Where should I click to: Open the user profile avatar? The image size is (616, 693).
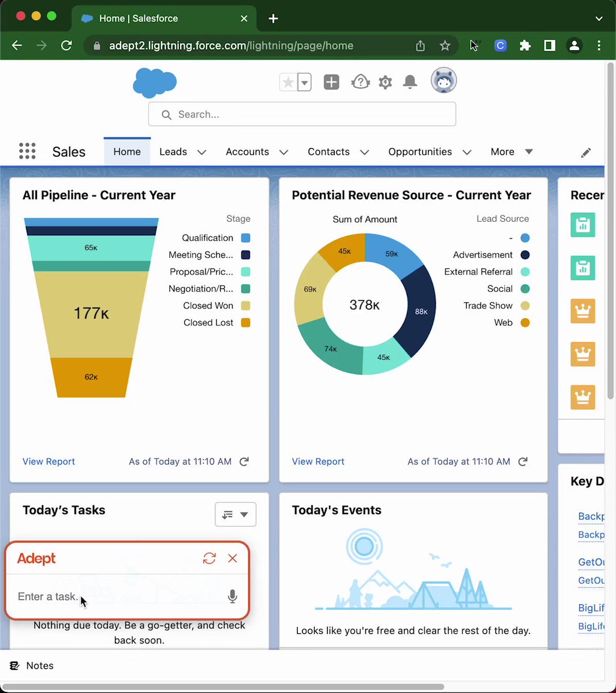coord(444,80)
